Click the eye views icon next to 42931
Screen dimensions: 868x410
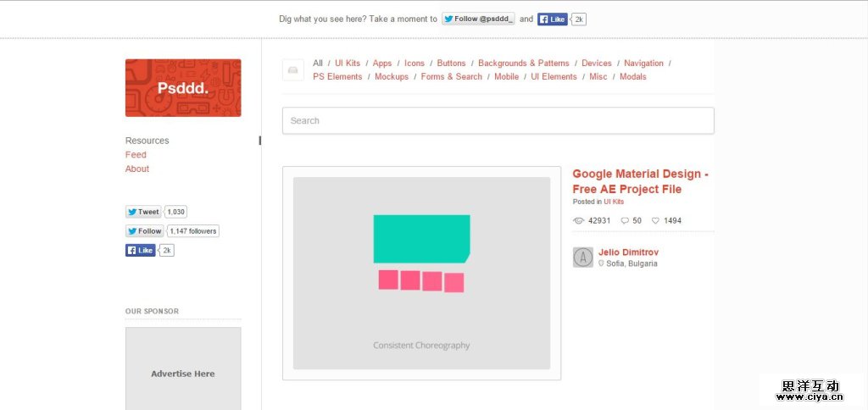point(578,220)
